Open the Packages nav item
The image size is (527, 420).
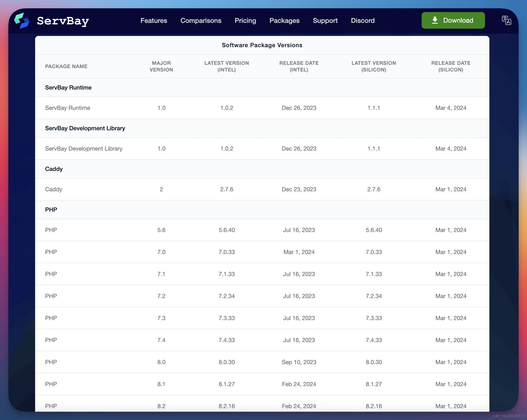tap(284, 21)
